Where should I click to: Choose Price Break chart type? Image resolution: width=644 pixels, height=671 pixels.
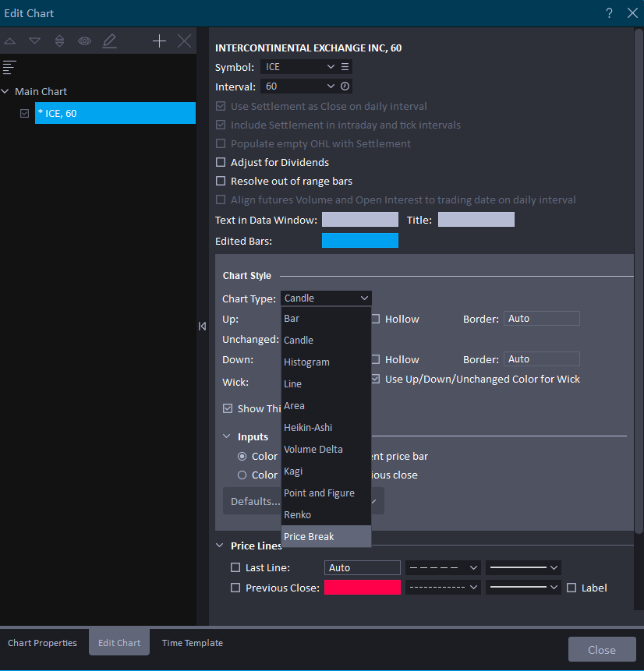pyautogui.click(x=326, y=537)
